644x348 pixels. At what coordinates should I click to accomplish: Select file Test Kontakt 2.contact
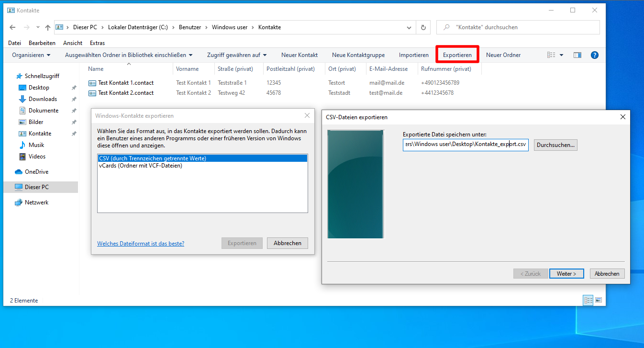pyautogui.click(x=126, y=93)
